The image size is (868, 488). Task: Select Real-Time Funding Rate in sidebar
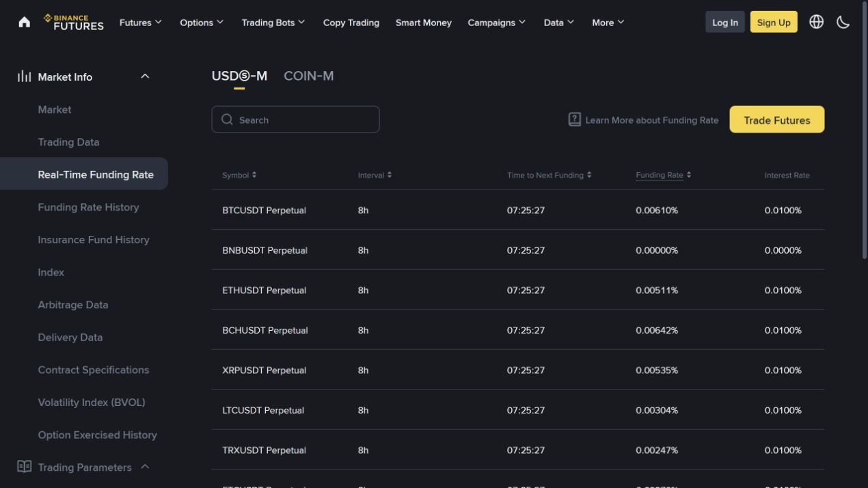[x=83, y=174]
